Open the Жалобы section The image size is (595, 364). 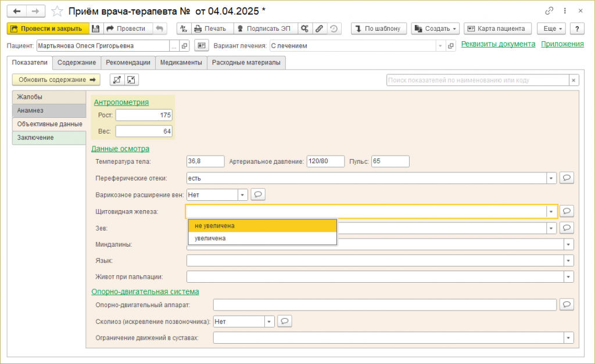pos(49,97)
